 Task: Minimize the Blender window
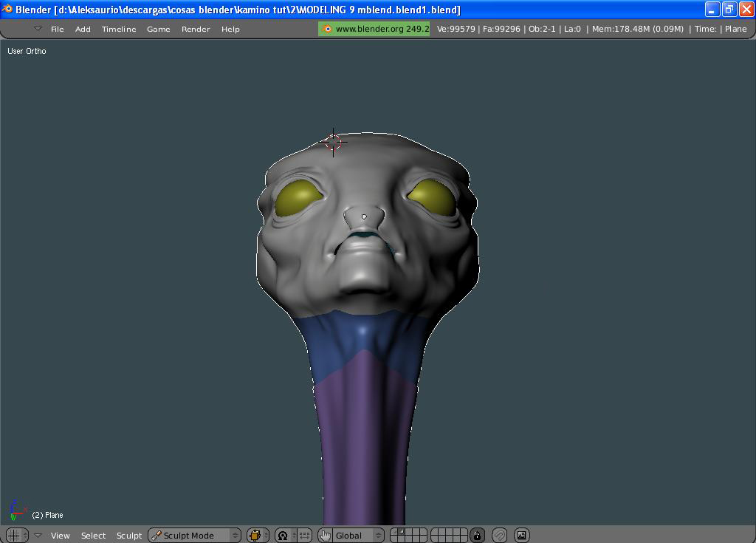(x=712, y=9)
